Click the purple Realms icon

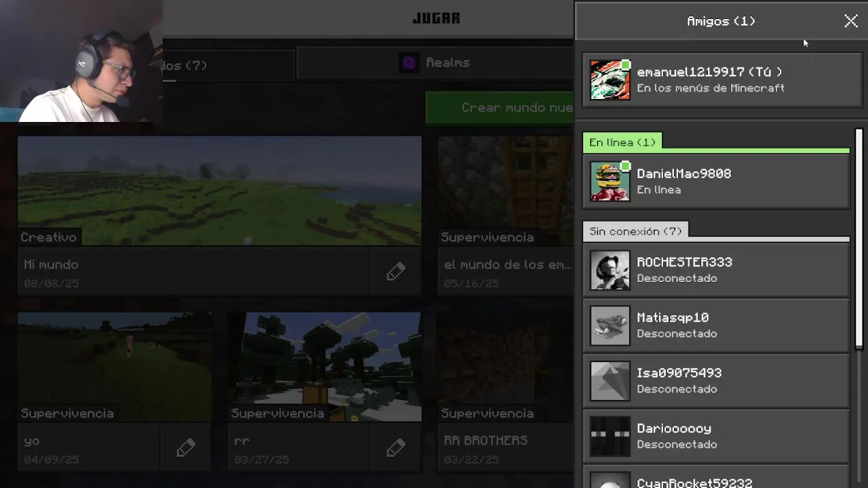coord(409,63)
